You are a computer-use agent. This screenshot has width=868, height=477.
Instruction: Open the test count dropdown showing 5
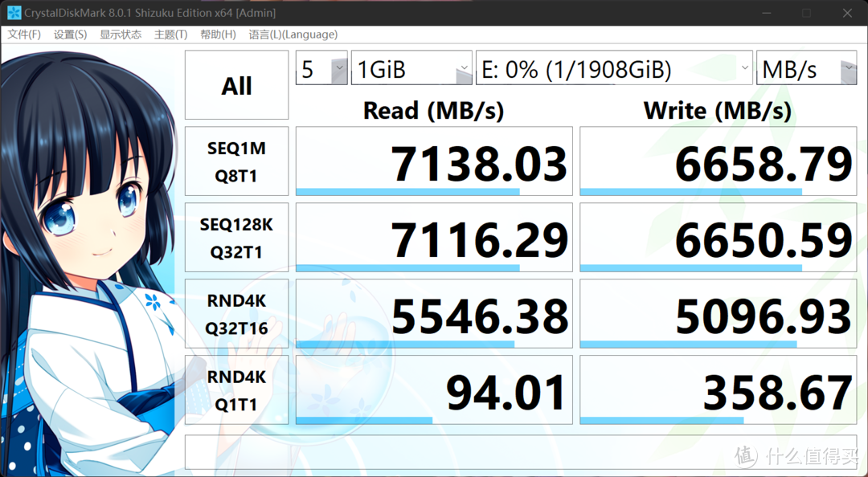coord(321,68)
